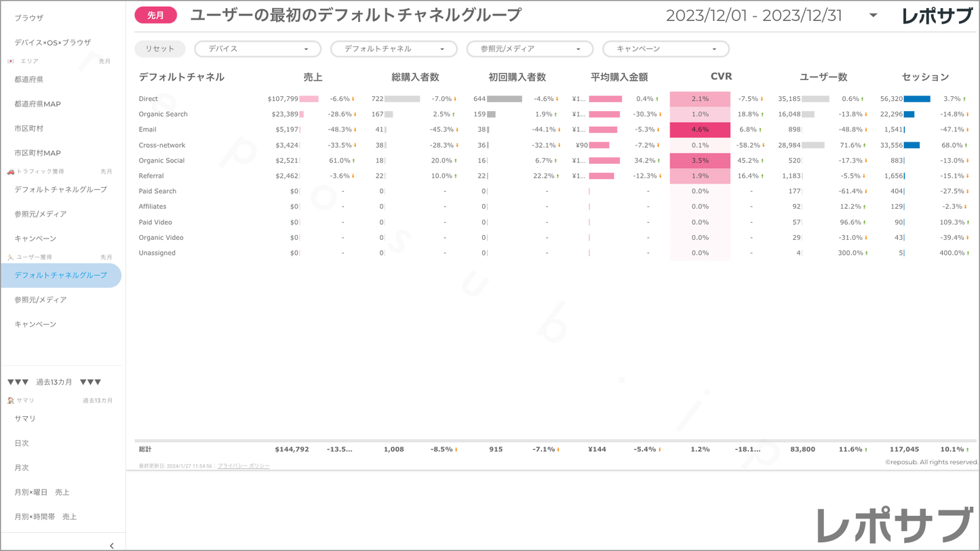Select デバイス×OS×ブラウザ in the sidebar
Screen dimensions: 980x551
click(53, 42)
